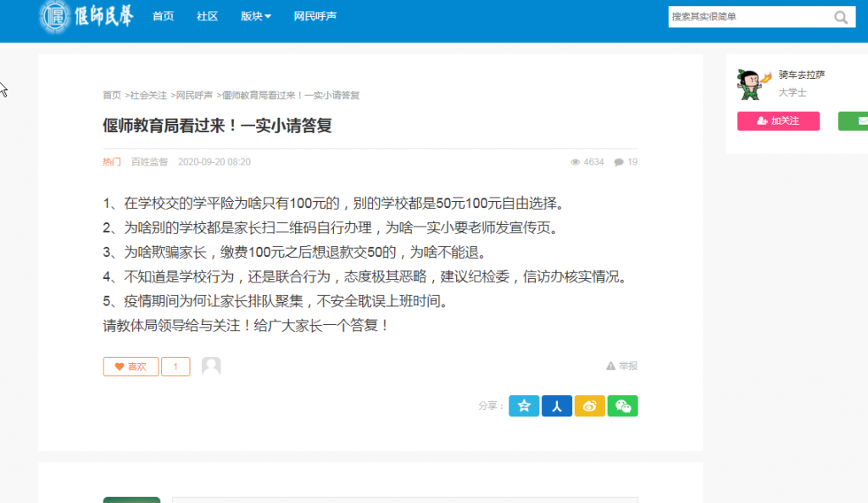Open author avatar of 骑车去拉萨
This screenshot has width=868, height=503.
pyautogui.click(x=754, y=84)
